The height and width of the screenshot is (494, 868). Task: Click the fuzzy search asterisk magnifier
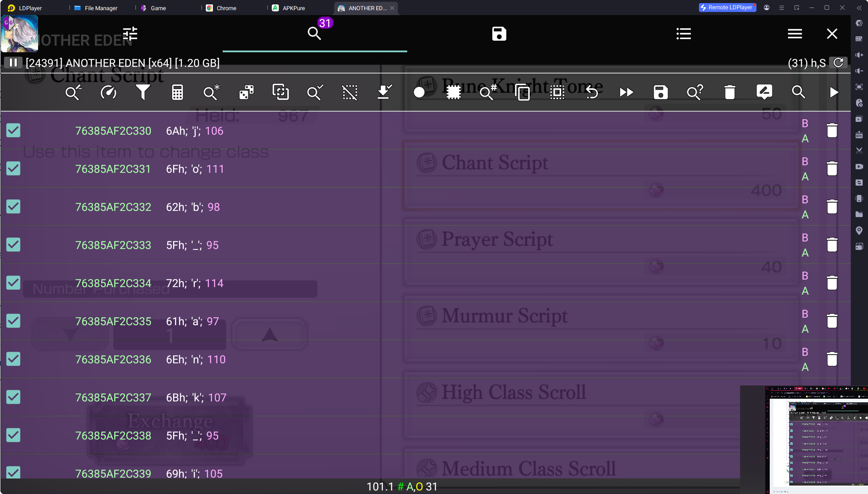[212, 92]
